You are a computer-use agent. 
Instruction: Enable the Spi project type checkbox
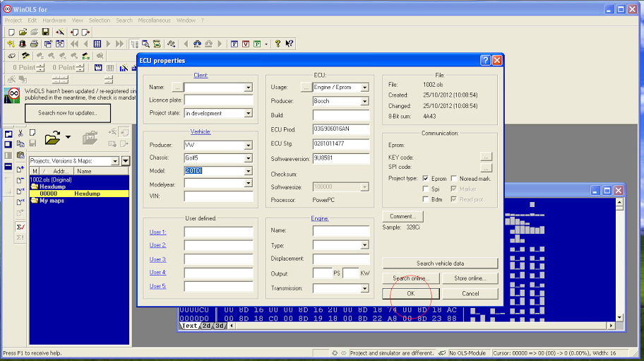click(x=426, y=189)
